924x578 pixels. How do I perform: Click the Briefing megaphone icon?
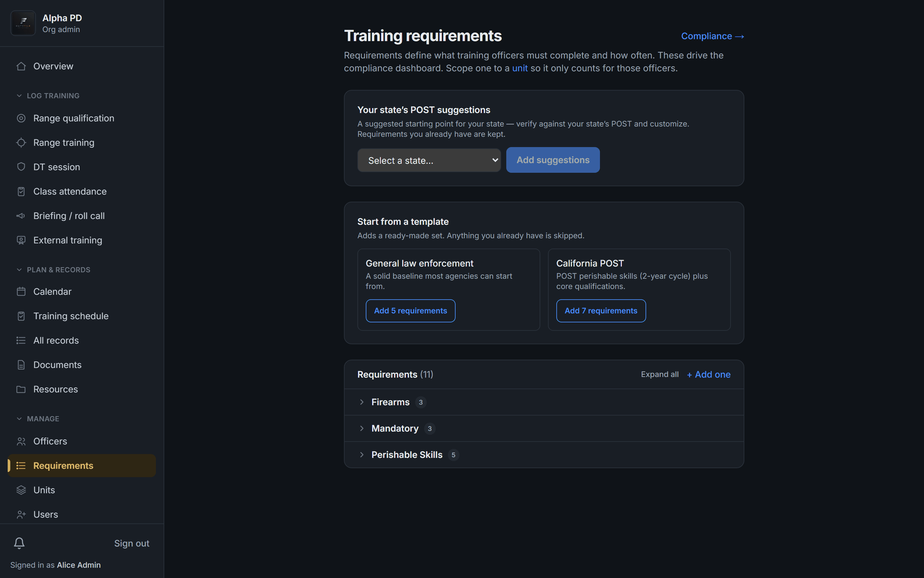tap(21, 216)
